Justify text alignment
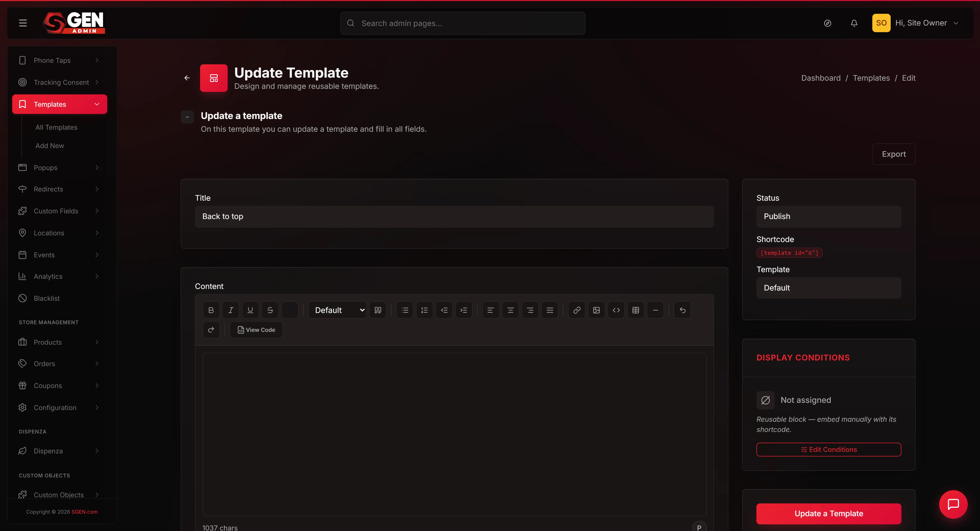Screen dimensions: 980x531 [x=550, y=310]
